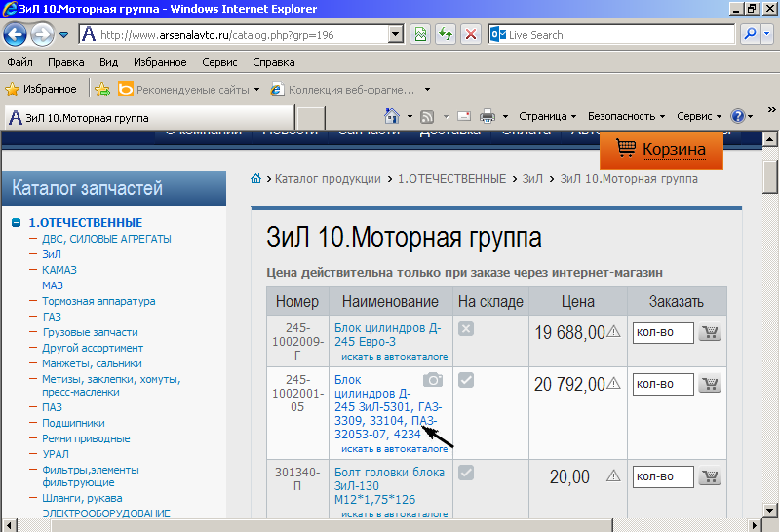
Task: Open the Безопасность command menu
Action: pyautogui.click(x=626, y=116)
